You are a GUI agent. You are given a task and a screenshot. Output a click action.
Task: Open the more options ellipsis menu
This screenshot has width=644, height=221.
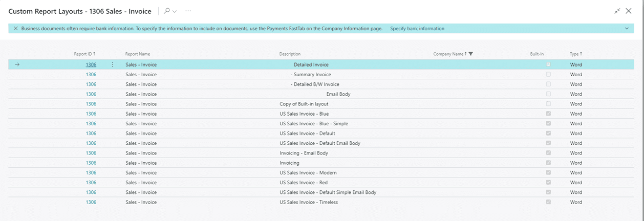(188, 11)
